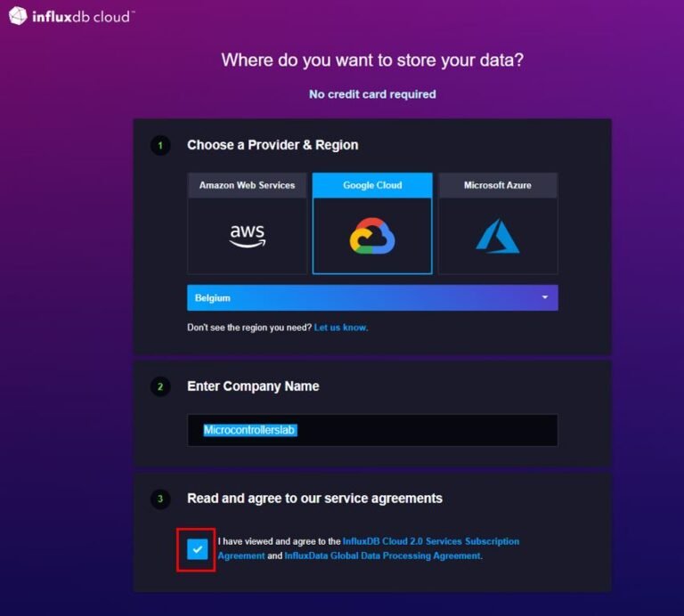
Task: Switch to the Microsoft Azure header tab
Action: point(497,185)
